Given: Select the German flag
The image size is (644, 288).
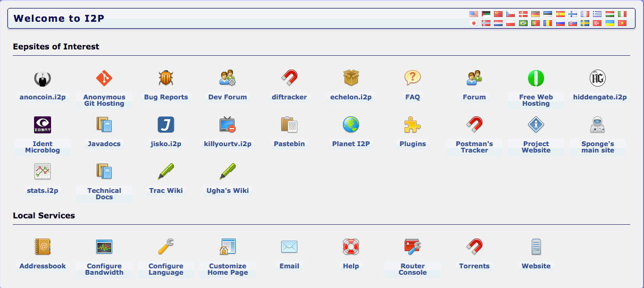Looking at the screenshot, I should (536, 14).
